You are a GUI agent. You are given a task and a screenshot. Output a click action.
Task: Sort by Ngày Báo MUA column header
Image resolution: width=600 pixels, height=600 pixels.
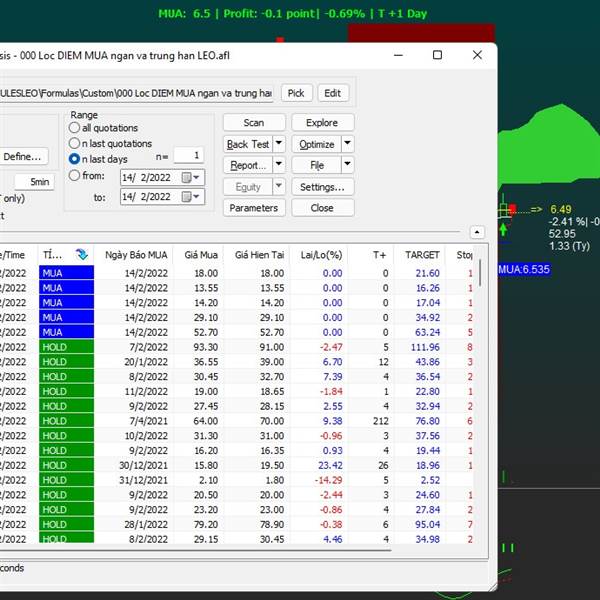coord(134,255)
